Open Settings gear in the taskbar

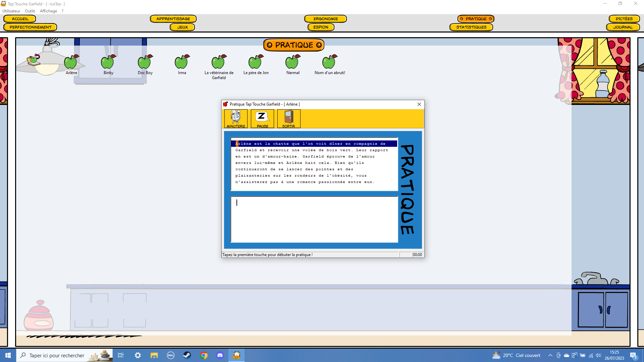click(x=138, y=355)
